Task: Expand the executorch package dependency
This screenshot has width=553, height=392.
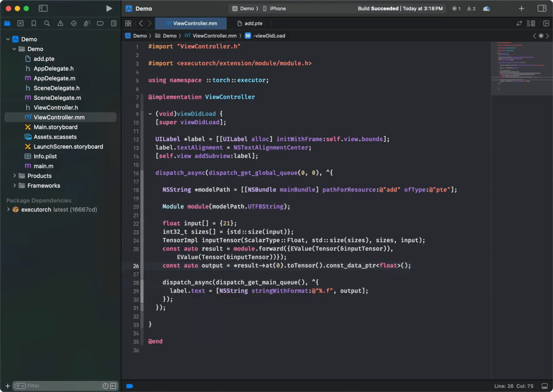Action: [8, 210]
